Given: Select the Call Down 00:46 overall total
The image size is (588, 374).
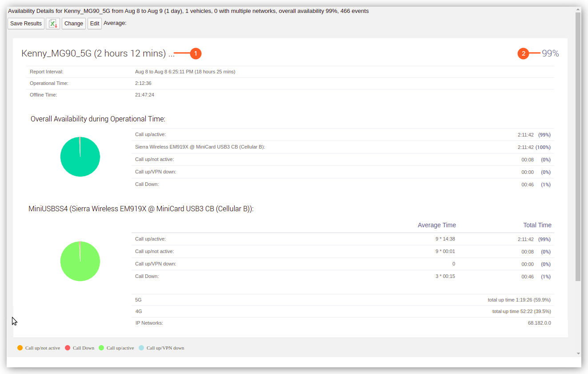Looking at the screenshot, I should (x=528, y=185).
